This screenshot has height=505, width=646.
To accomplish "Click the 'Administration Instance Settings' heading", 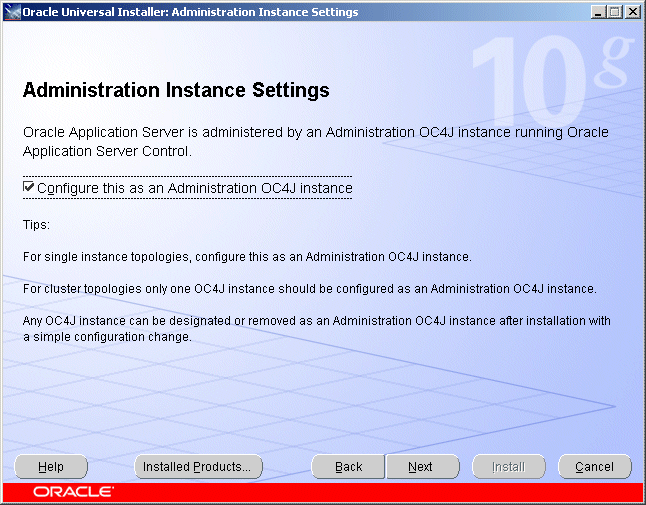I will pyautogui.click(x=176, y=90).
